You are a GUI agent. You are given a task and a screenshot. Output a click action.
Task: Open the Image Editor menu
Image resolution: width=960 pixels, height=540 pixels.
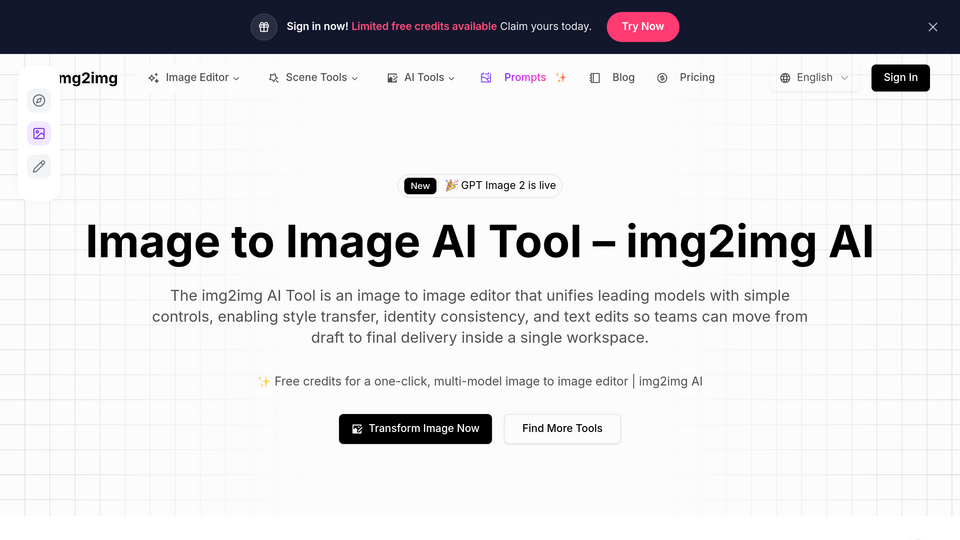(x=197, y=78)
